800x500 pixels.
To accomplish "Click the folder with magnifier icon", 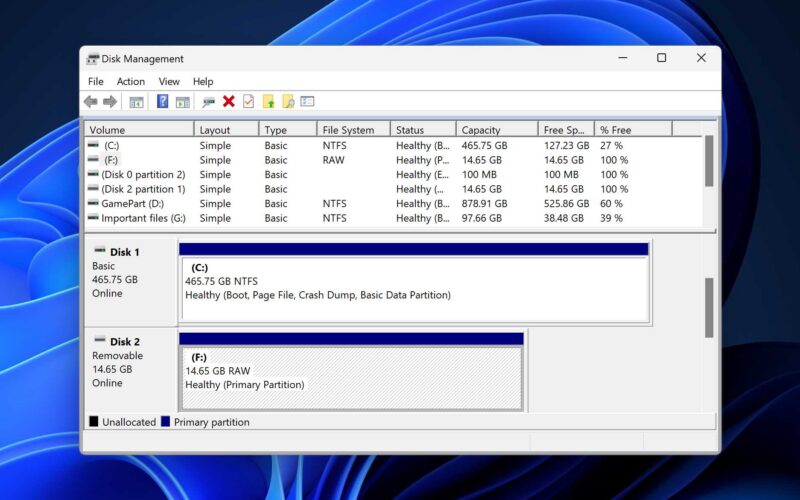I will coord(288,101).
